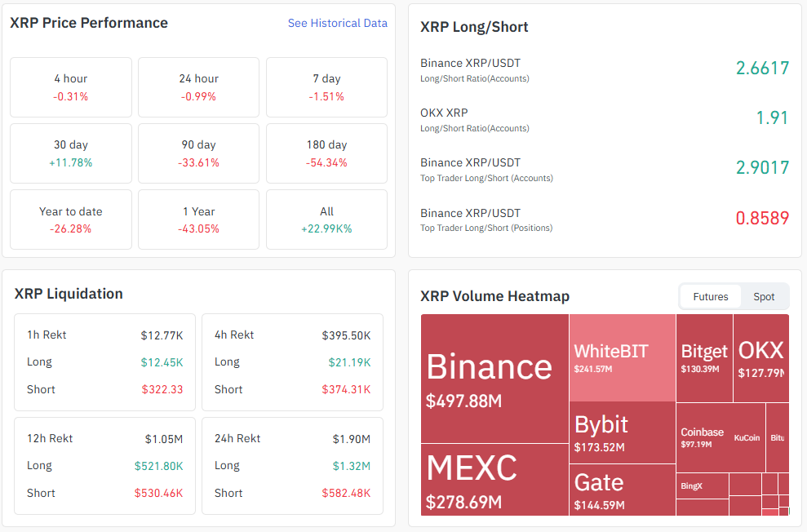Click the OKX heatmap tile
This screenshot has width=807, height=532.
pyautogui.click(x=760, y=357)
